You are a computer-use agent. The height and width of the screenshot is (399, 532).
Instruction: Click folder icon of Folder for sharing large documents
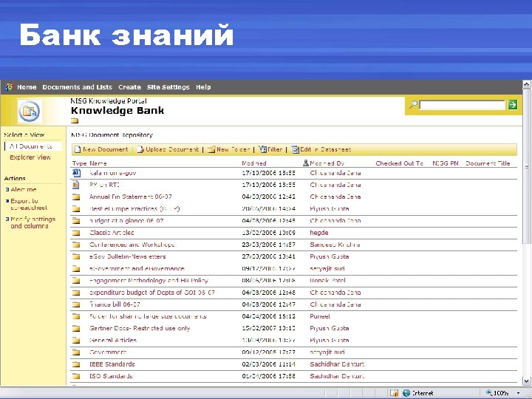pyautogui.click(x=76, y=316)
